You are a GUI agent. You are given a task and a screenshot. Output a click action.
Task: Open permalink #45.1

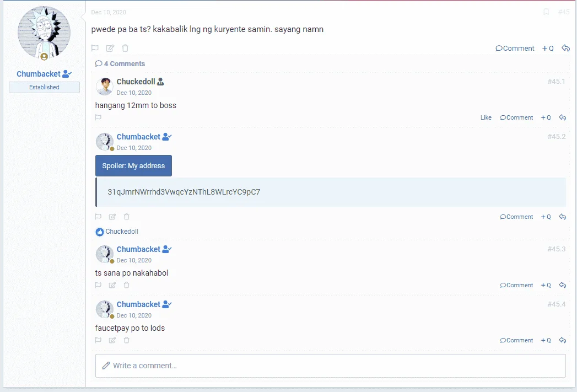(x=556, y=82)
